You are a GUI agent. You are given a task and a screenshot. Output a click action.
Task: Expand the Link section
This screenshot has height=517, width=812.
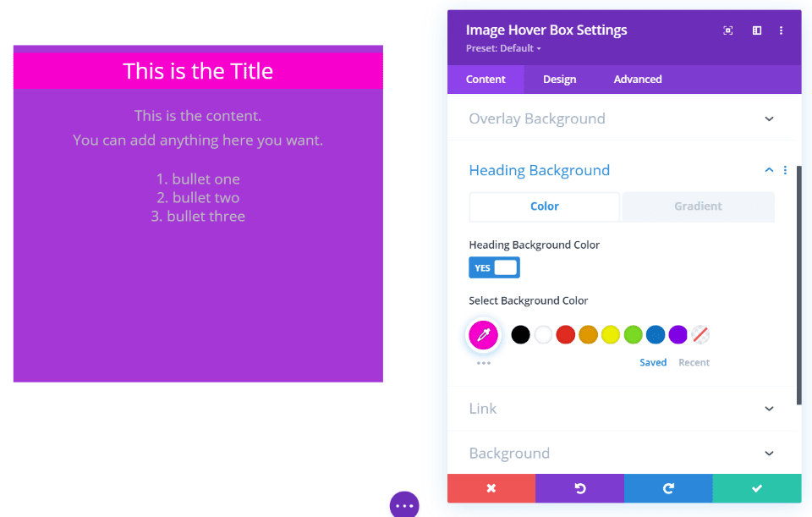point(769,409)
